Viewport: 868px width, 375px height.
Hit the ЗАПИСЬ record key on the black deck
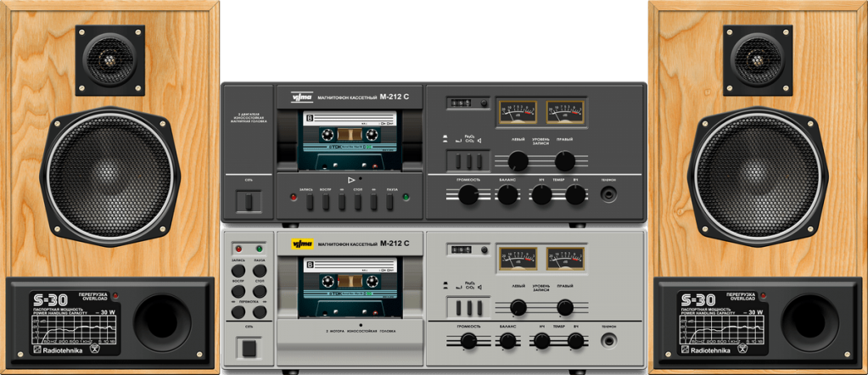point(310,202)
